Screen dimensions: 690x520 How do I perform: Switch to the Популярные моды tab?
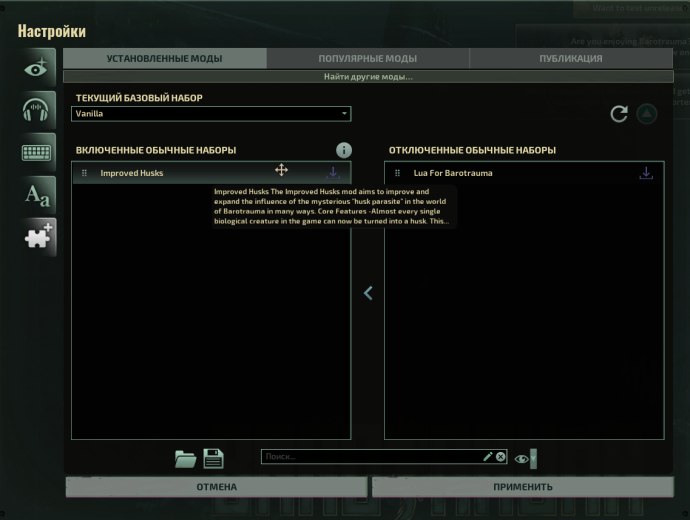click(x=367, y=59)
